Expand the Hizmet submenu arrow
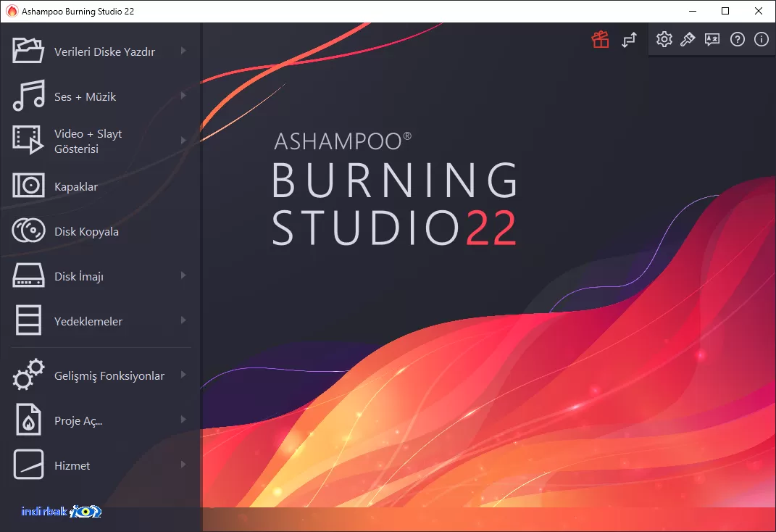 183,464
